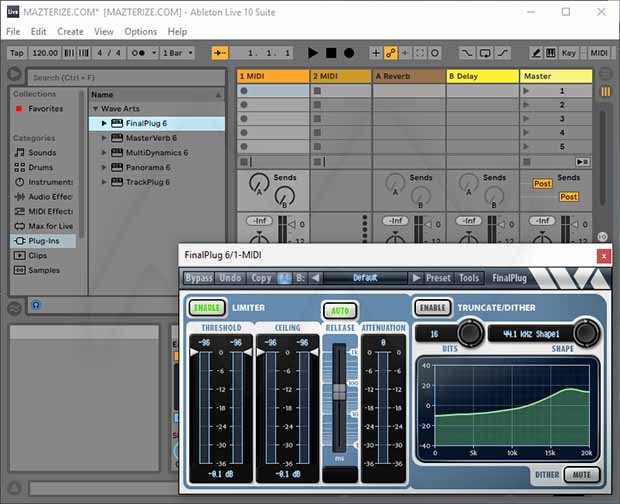Open the Options menu

click(140, 31)
